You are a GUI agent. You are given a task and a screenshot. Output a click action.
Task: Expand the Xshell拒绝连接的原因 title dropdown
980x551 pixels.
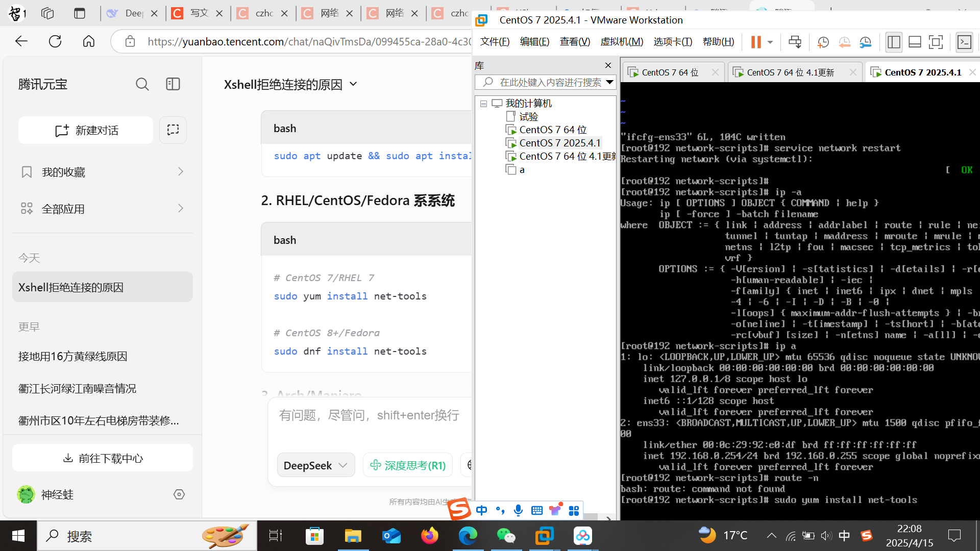click(353, 84)
